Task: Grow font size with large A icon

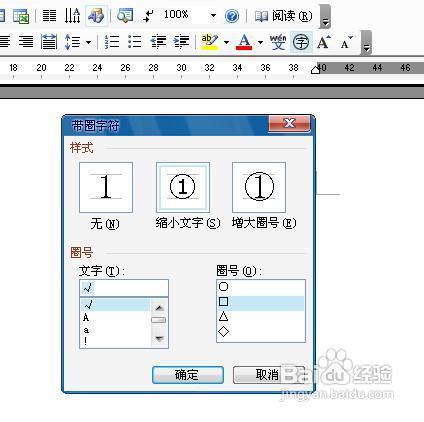Action: 324,42
